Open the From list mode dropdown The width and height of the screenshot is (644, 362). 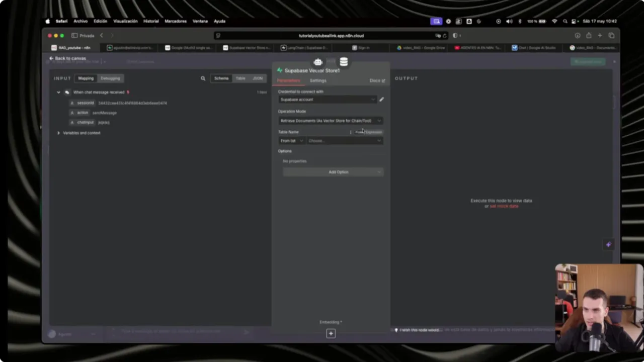pyautogui.click(x=292, y=141)
